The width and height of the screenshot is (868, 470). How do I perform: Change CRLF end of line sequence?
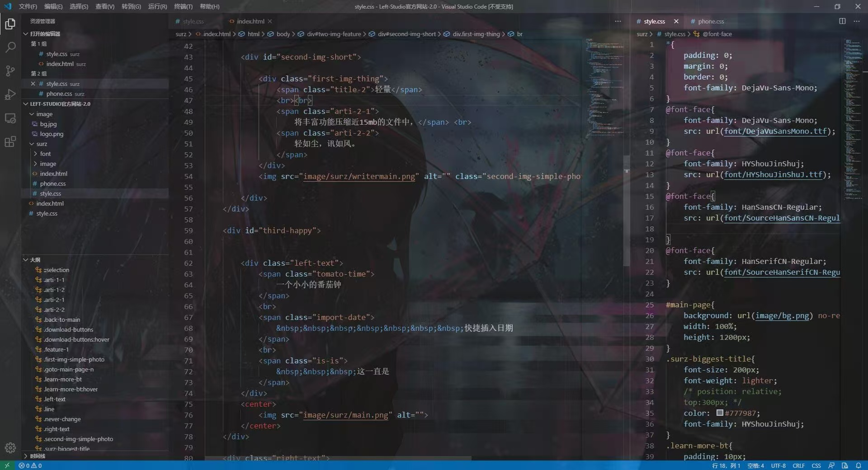(798, 465)
